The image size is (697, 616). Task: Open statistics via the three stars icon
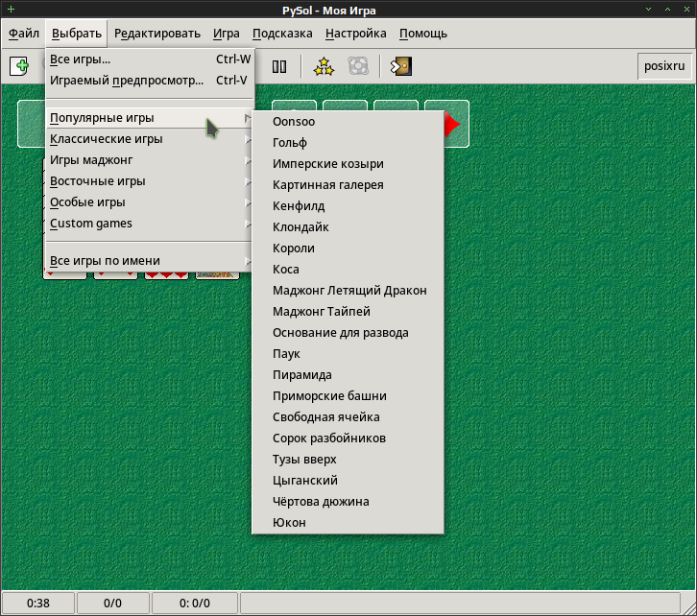coord(324,66)
